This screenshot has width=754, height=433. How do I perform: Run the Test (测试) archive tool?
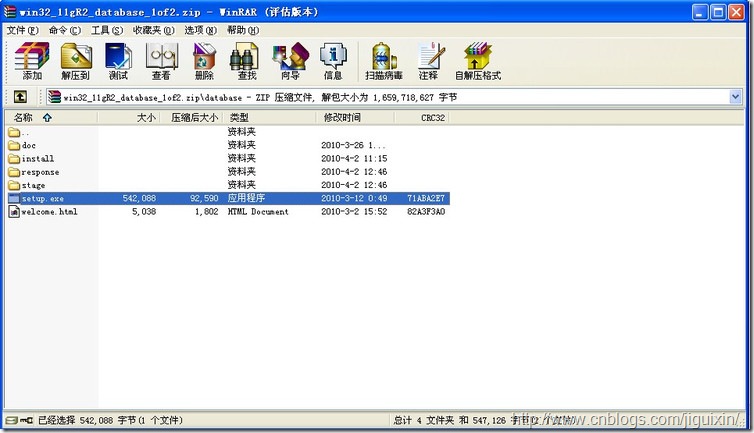click(118, 61)
